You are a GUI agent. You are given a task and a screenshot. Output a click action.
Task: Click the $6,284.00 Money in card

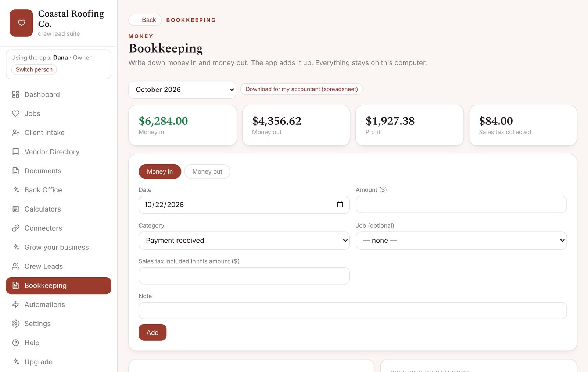click(183, 125)
